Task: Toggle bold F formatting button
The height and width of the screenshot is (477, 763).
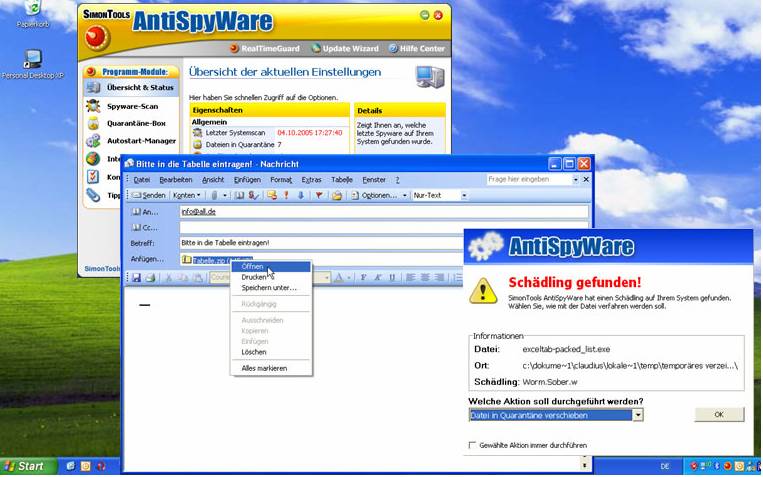Action: 363,277
